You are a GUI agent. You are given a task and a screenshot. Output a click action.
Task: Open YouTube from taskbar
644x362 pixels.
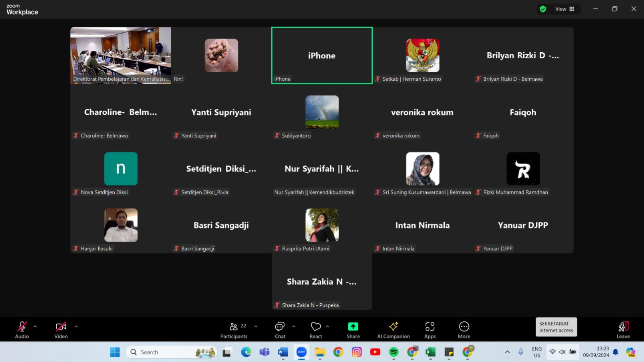pos(375,352)
